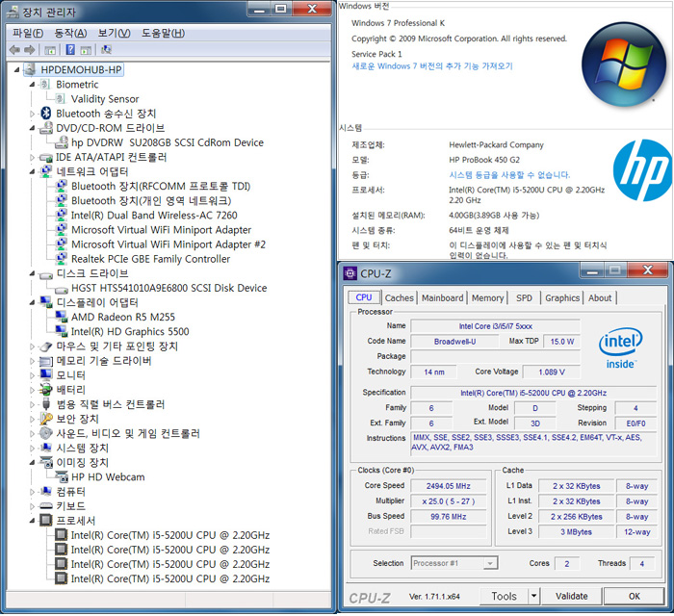
Task: Click the 모니터 monitor category icon
Action: pyautogui.click(x=46, y=374)
